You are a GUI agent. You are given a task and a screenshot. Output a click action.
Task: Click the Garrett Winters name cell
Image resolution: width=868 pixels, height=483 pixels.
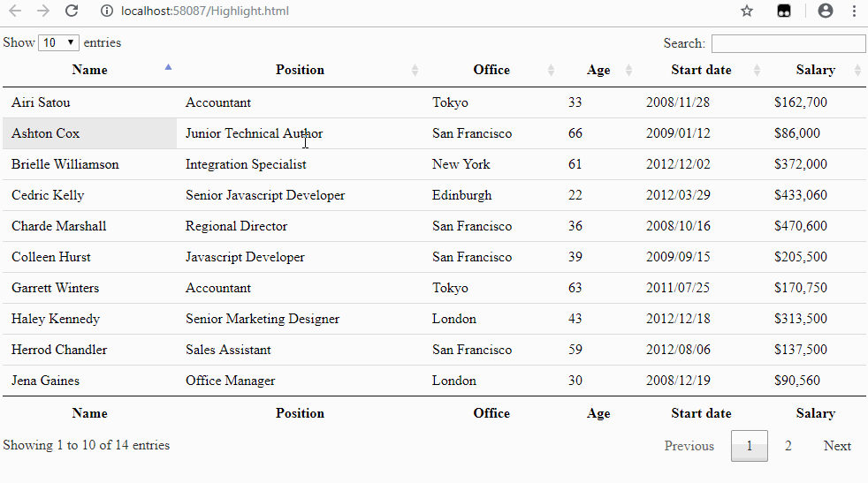pyautogui.click(x=89, y=288)
